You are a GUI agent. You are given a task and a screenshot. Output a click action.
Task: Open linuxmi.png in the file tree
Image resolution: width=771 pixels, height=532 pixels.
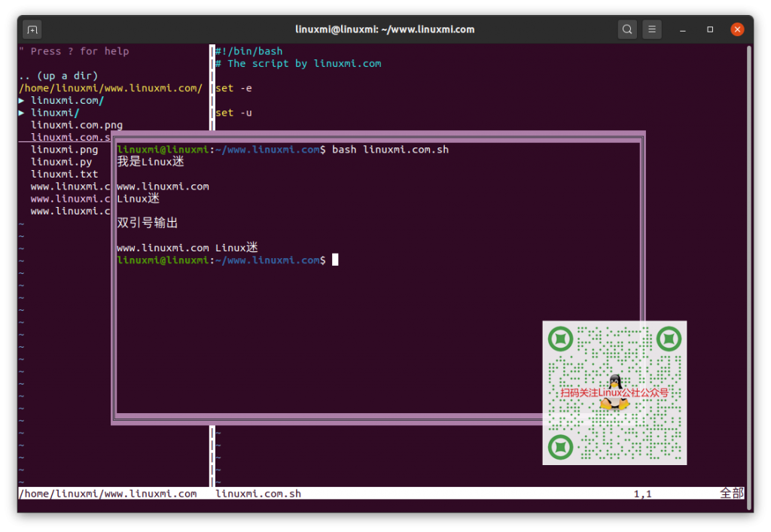65,149
